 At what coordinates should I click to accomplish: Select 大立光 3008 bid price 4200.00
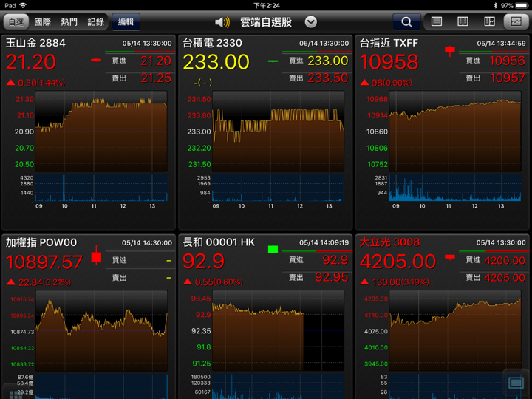(x=505, y=260)
